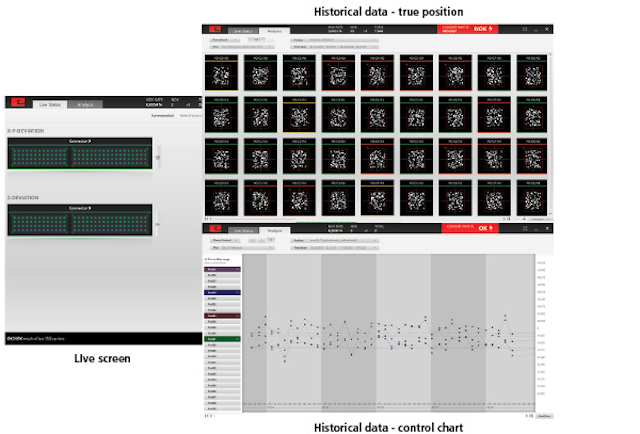Screen dimensions: 640x434
Task: Open the last plot in the top row of true position grid
Action: click(x=531, y=73)
